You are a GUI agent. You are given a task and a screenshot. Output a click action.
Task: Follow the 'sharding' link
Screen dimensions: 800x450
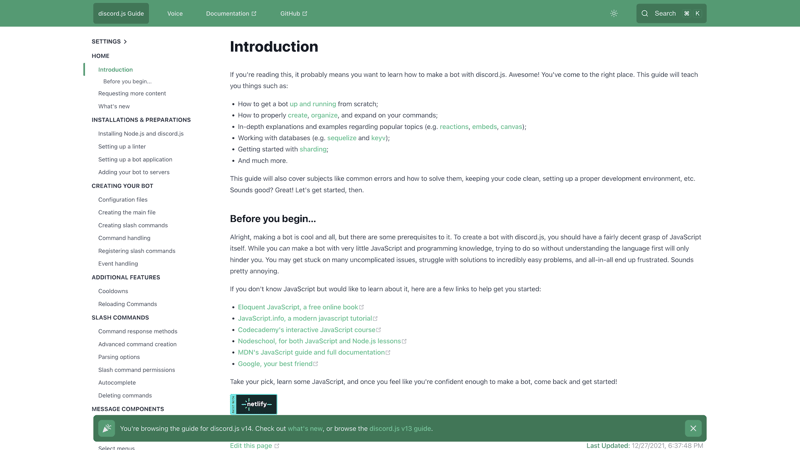313,149
